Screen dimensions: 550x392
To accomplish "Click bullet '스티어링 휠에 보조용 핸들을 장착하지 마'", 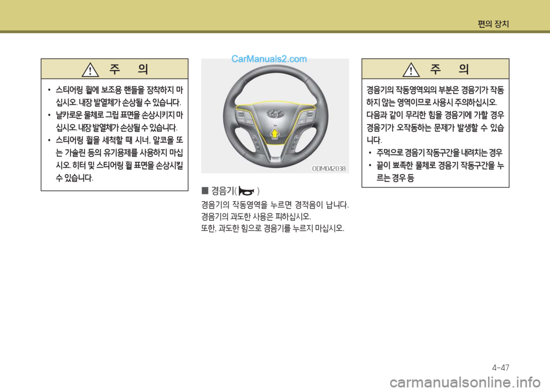I will [x=119, y=90].
